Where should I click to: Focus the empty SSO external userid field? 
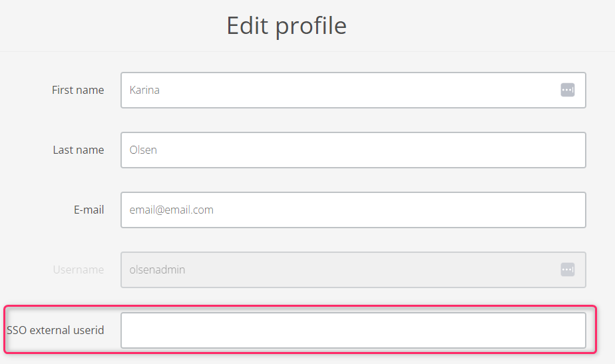click(x=353, y=330)
